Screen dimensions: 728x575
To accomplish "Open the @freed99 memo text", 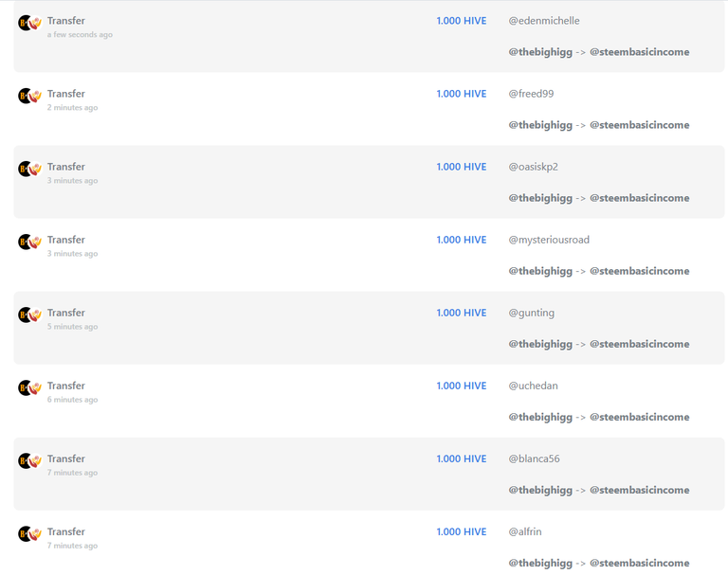I will (531, 94).
